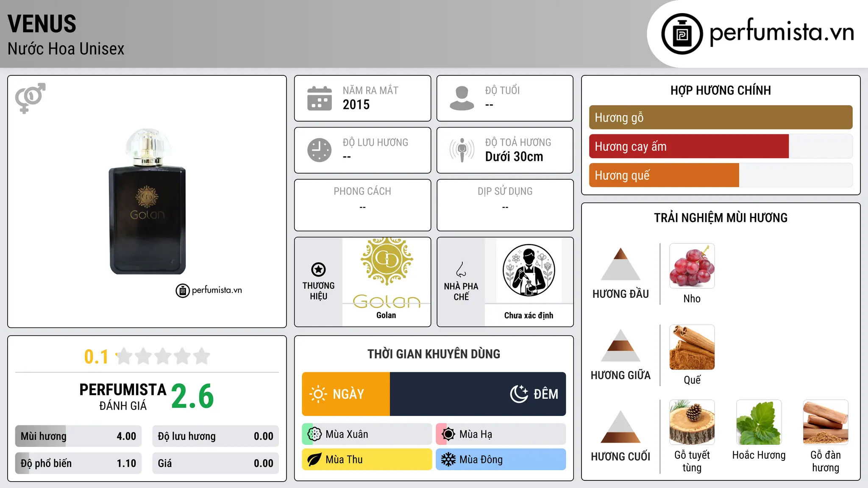Screen dimensions: 868x488
Task: Click the nose icon above Nhà pha chế
Action: pyautogui.click(x=461, y=269)
